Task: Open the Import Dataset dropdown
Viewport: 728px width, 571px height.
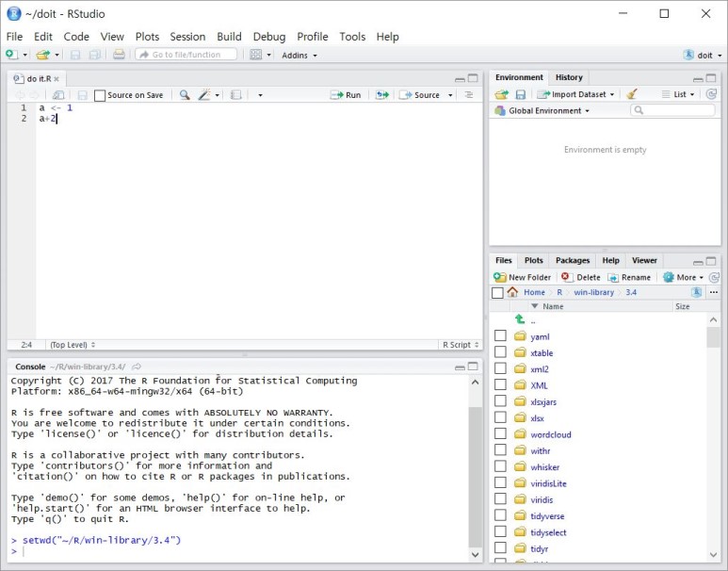Action: [x=575, y=94]
